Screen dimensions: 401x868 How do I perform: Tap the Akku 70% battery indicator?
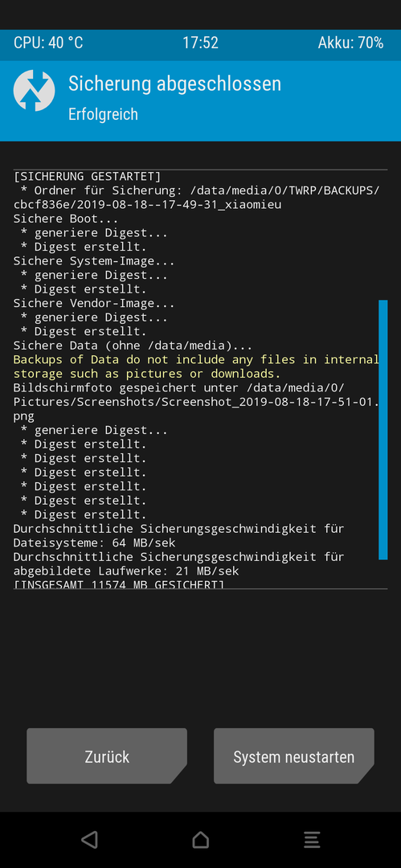(350, 43)
